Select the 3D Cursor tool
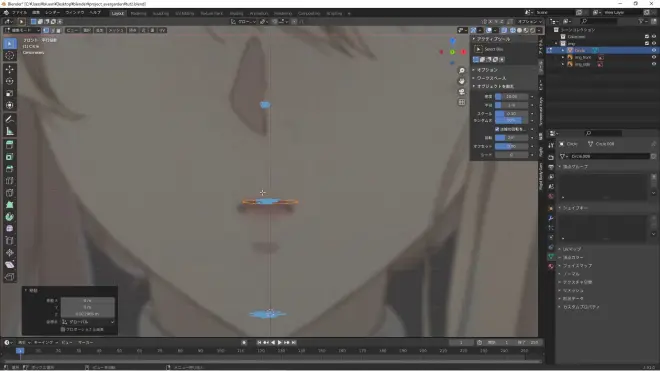 pyautogui.click(x=10, y=56)
